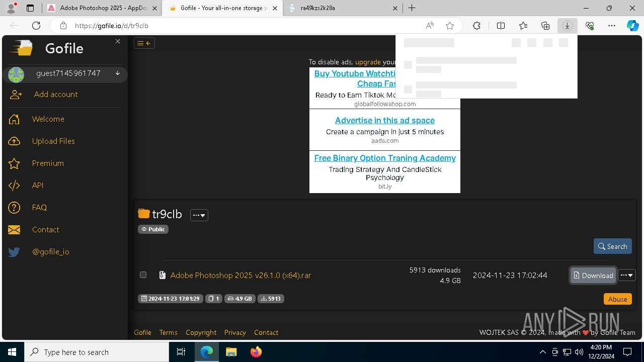This screenshot has height=362, width=644.
Task: Refresh the Gofile page
Action: (36, 26)
